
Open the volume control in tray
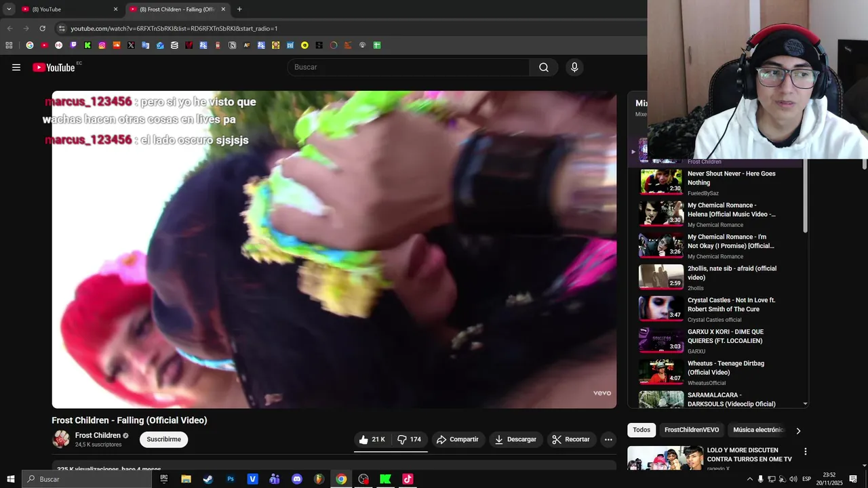pos(793,479)
